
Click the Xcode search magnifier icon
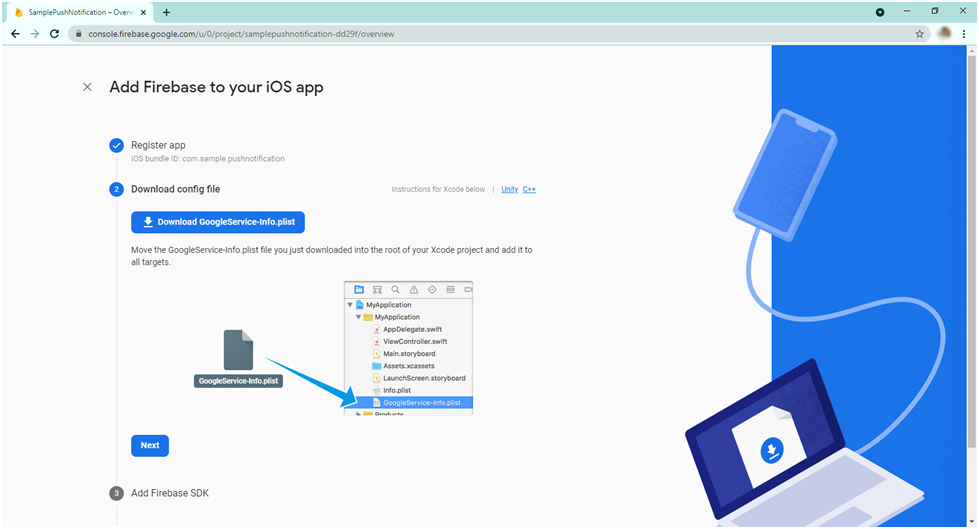[x=395, y=290]
